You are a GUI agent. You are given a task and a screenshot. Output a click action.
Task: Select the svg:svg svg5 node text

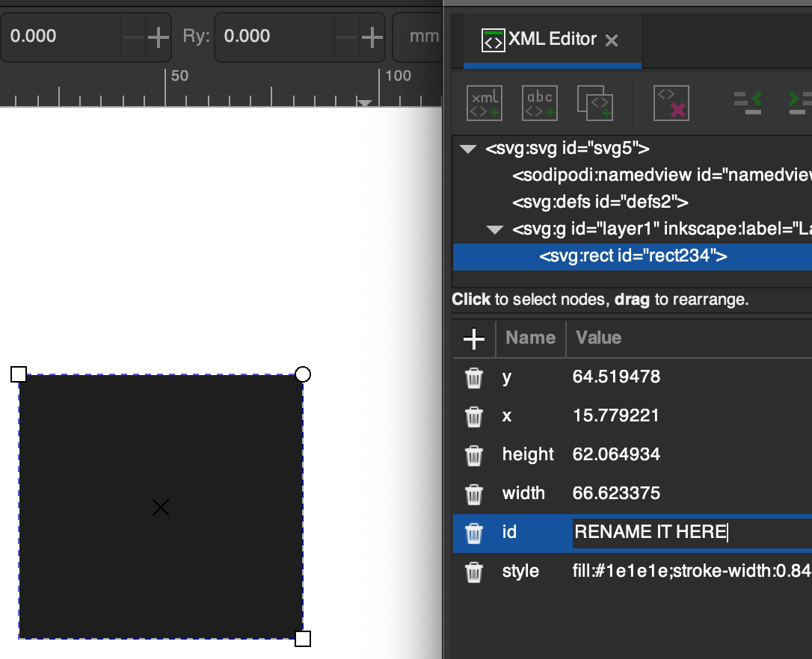[x=567, y=149]
